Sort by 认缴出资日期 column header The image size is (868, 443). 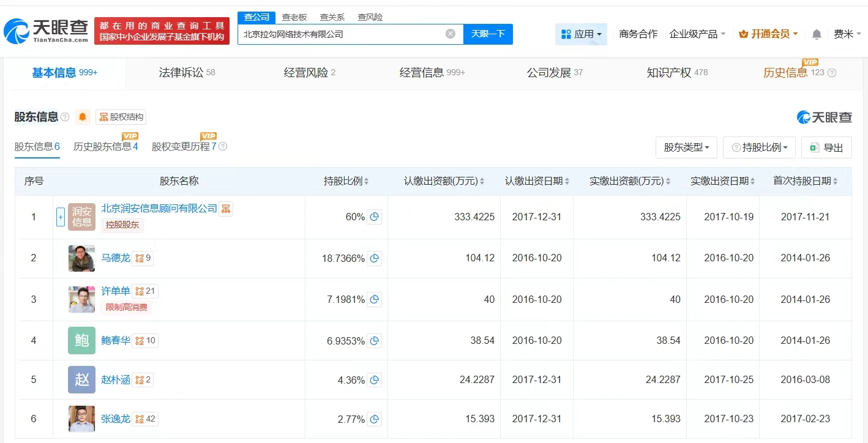(x=537, y=181)
